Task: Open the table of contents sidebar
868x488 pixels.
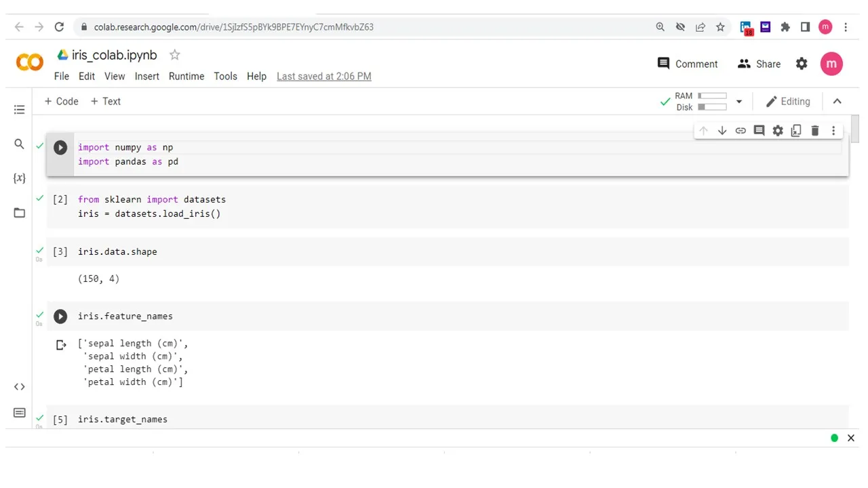Action: click(19, 110)
